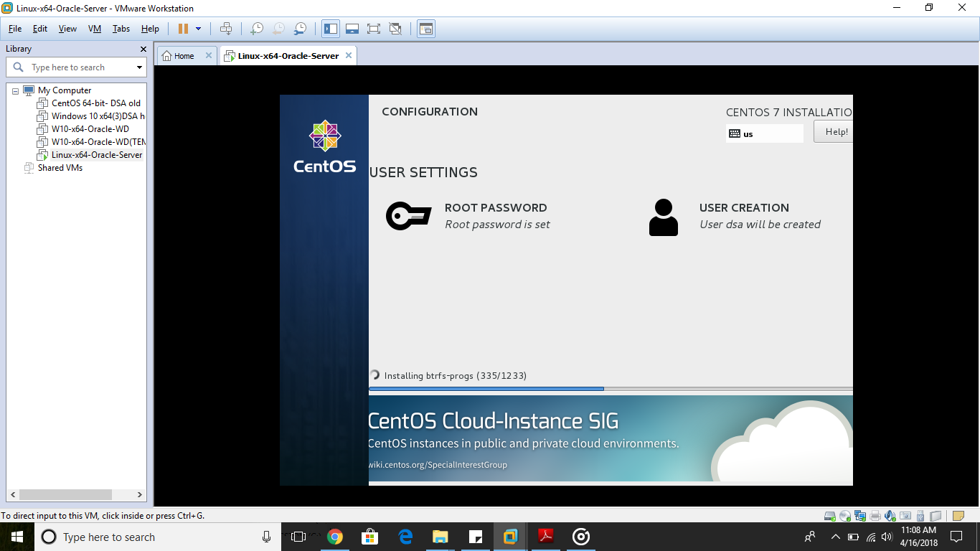Toggle the thumbnail bar view button
The image size is (980, 551).
coord(352,29)
